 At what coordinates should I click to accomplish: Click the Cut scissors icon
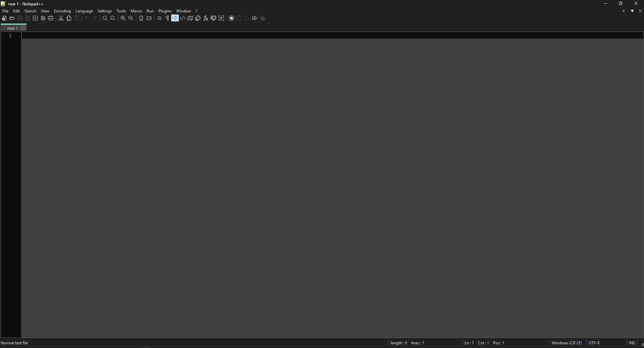coord(61,18)
